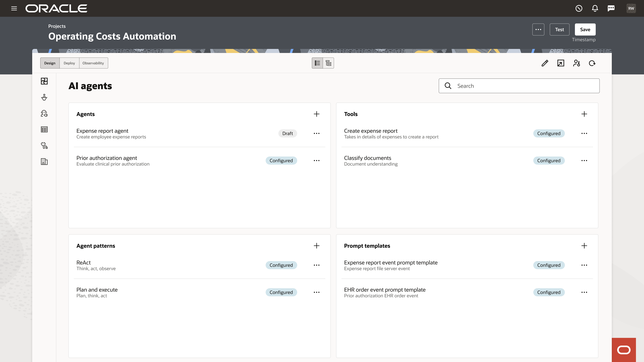Select the table grid sidebar icon
Screen dimensions: 644x362
(x=44, y=129)
